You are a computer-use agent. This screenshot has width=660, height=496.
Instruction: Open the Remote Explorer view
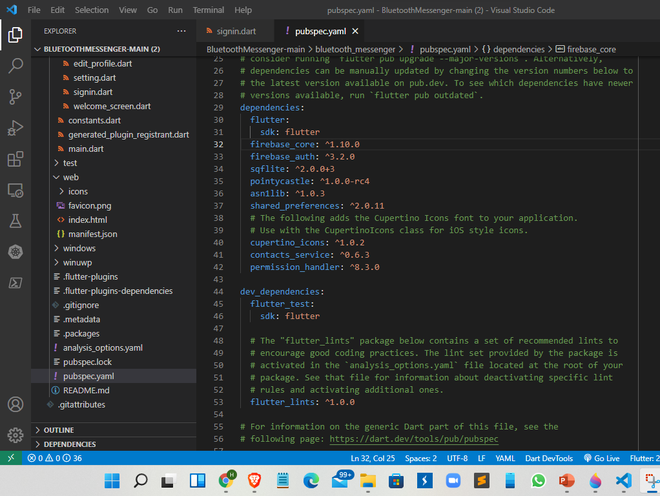click(x=15, y=190)
